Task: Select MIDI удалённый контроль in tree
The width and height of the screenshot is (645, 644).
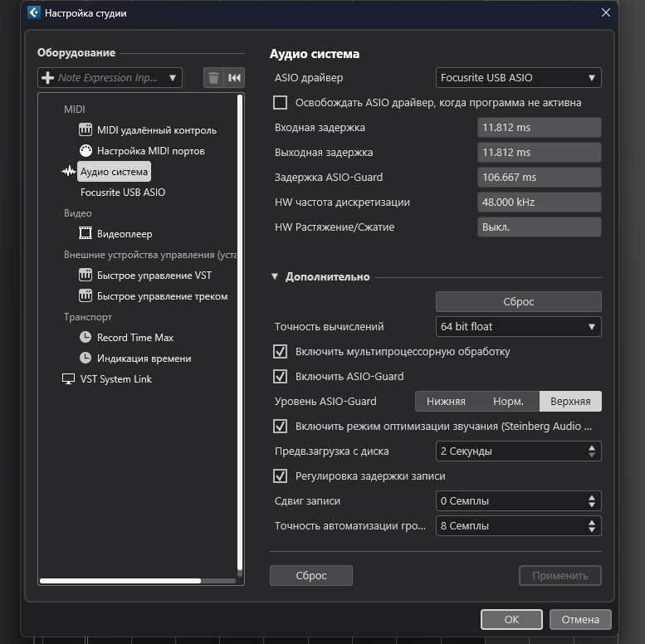Action: click(x=157, y=130)
